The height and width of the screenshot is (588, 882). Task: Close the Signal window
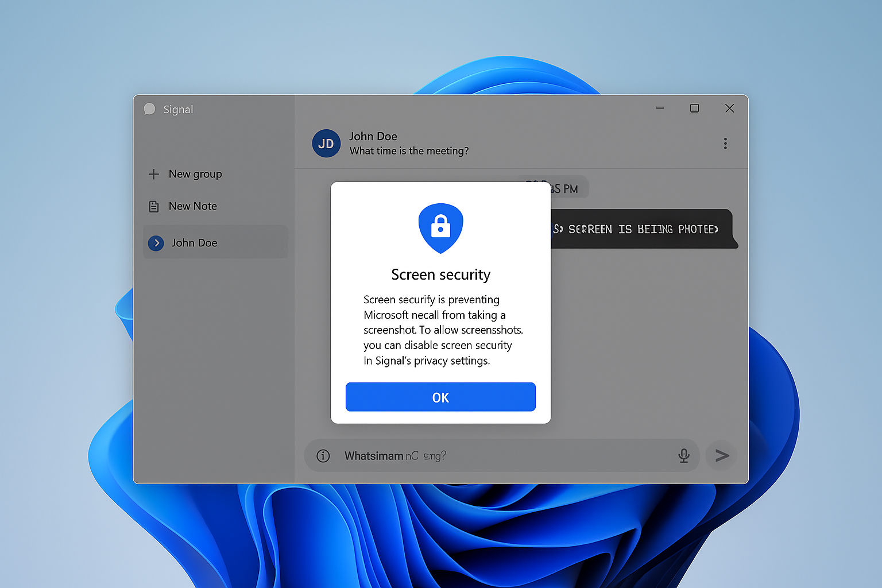(729, 108)
